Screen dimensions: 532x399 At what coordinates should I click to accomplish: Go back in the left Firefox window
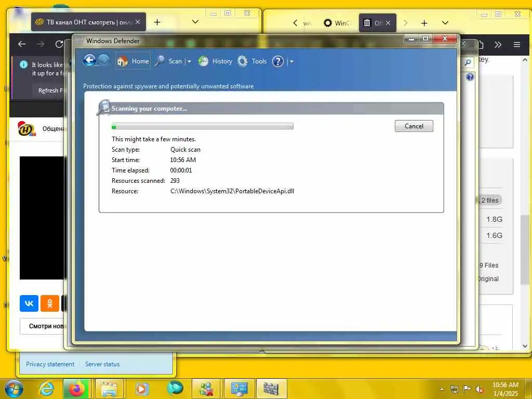[x=22, y=44]
